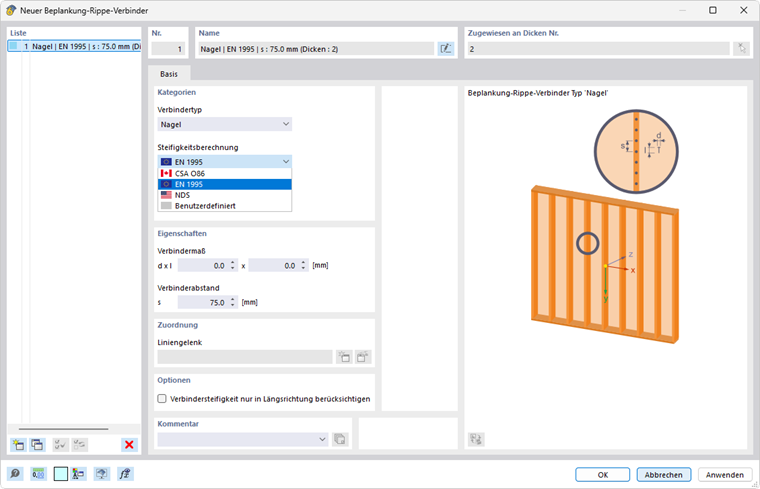Select NDS option in the dropdown list

tap(224, 195)
